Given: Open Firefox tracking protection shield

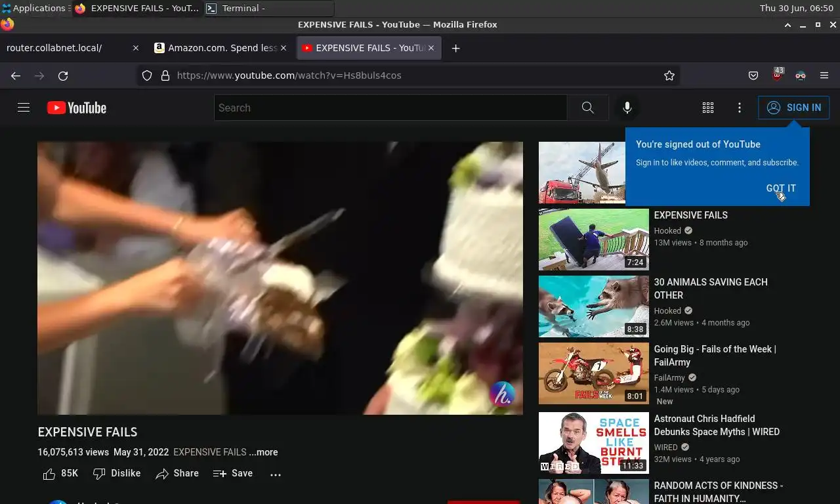Looking at the screenshot, I should point(147,75).
